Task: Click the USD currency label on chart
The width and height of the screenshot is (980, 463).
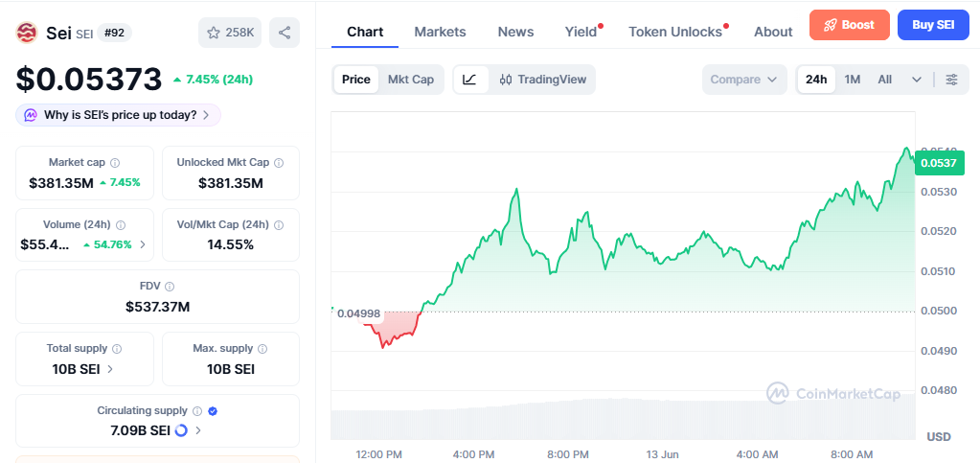Action: pyautogui.click(x=939, y=436)
